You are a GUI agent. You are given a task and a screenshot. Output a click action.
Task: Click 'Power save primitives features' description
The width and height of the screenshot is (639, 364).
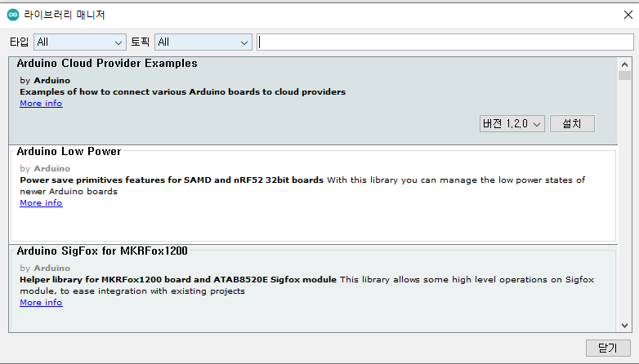point(172,180)
